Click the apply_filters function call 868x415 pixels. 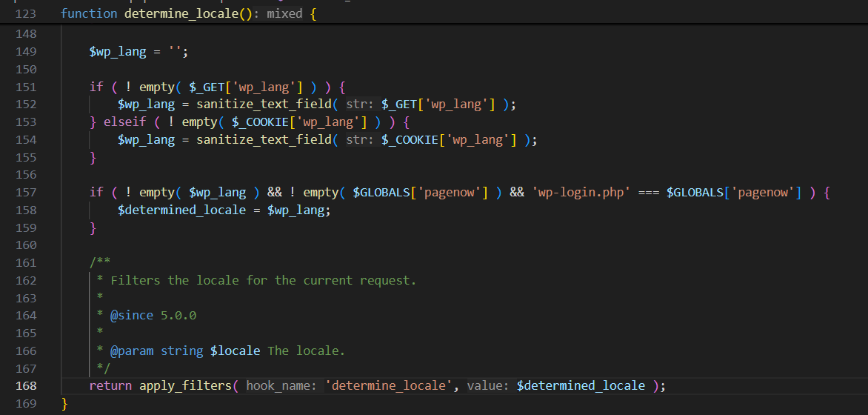point(185,385)
